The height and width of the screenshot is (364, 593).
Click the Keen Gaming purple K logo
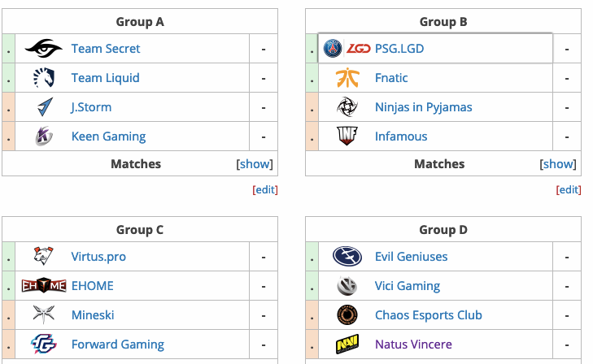44,136
